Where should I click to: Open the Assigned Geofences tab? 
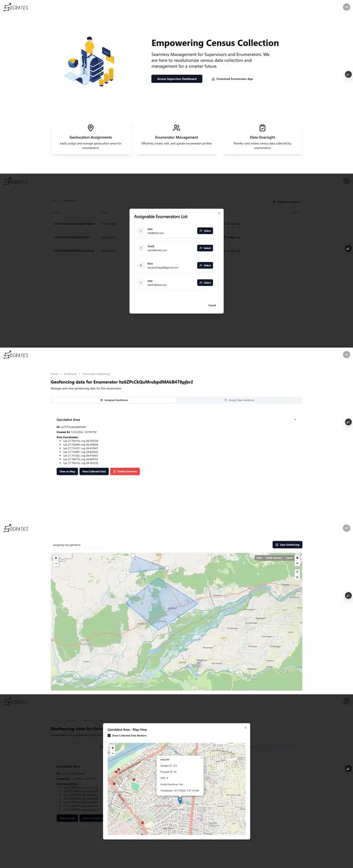114,400
